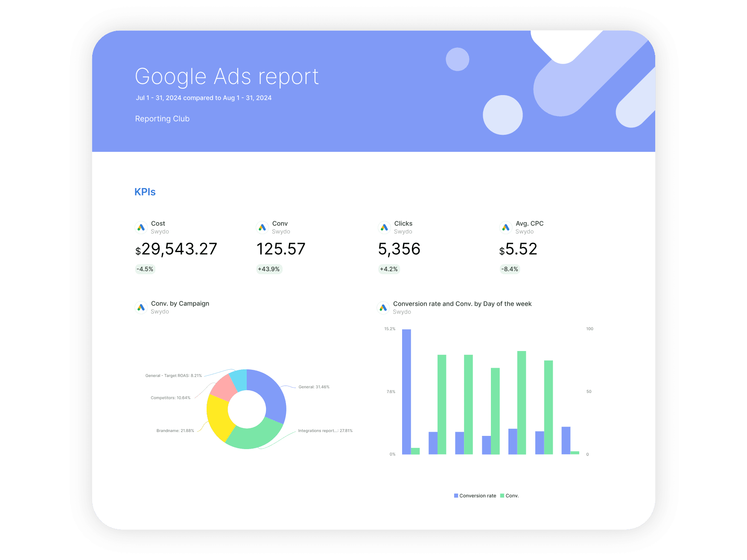Click the green Integrations report donut segment
Viewport: 747px width, 560px height.
point(256,436)
